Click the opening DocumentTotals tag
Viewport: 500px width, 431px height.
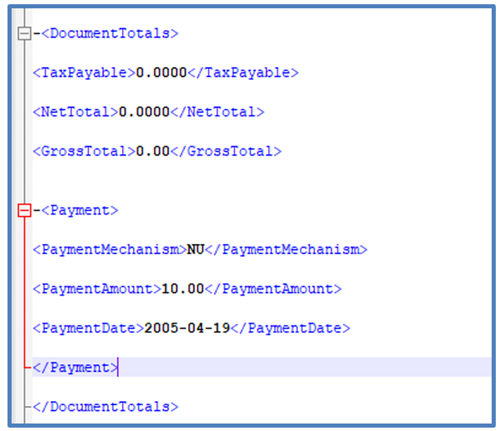click(110, 33)
